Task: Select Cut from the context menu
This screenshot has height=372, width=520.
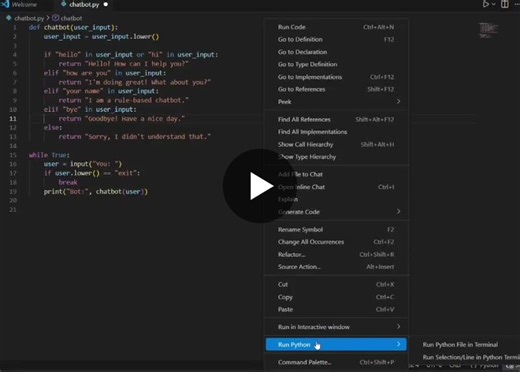Action: coord(336,284)
